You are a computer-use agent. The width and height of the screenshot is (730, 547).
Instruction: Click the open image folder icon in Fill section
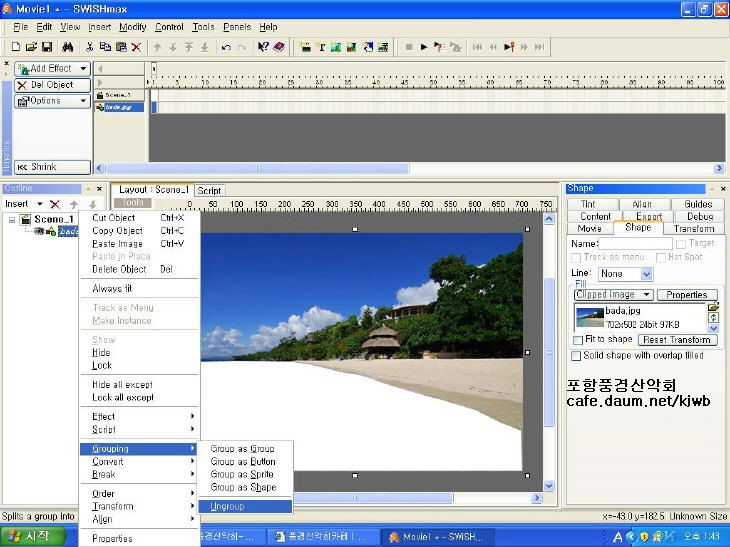tap(713, 307)
